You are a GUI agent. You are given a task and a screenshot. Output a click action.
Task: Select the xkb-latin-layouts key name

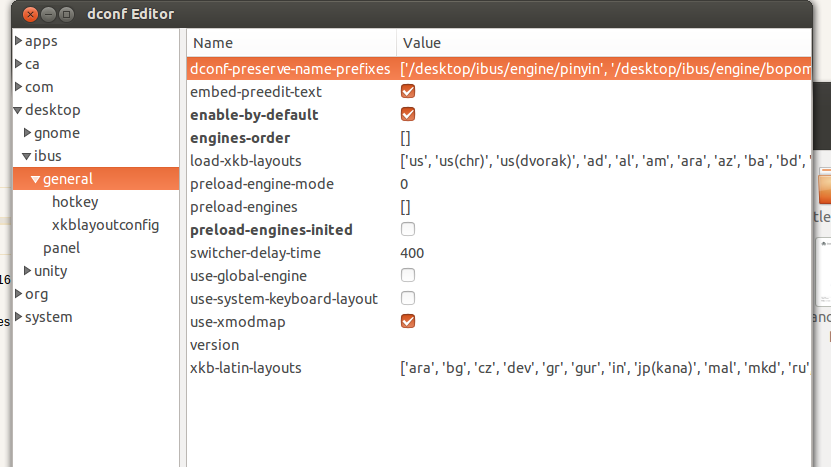point(245,368)
